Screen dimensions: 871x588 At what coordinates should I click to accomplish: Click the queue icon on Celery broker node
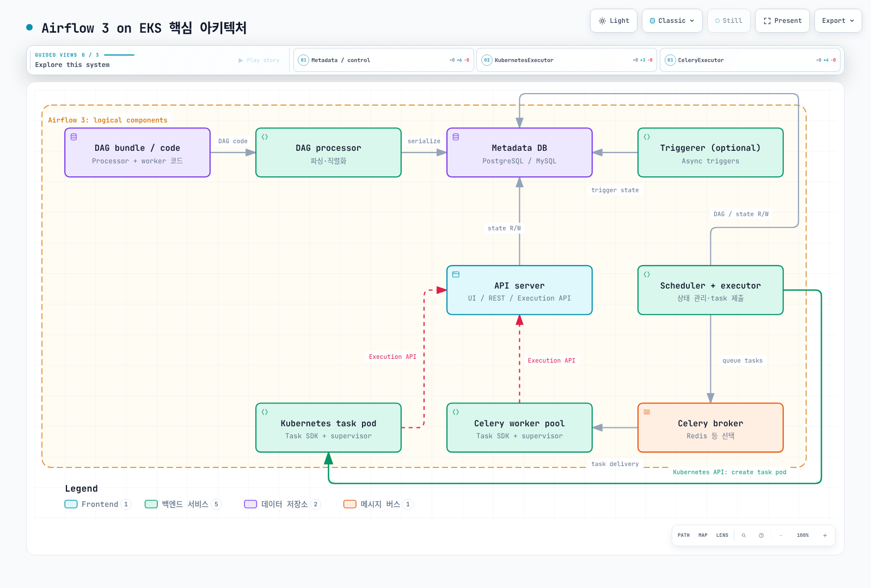(647, 412)
